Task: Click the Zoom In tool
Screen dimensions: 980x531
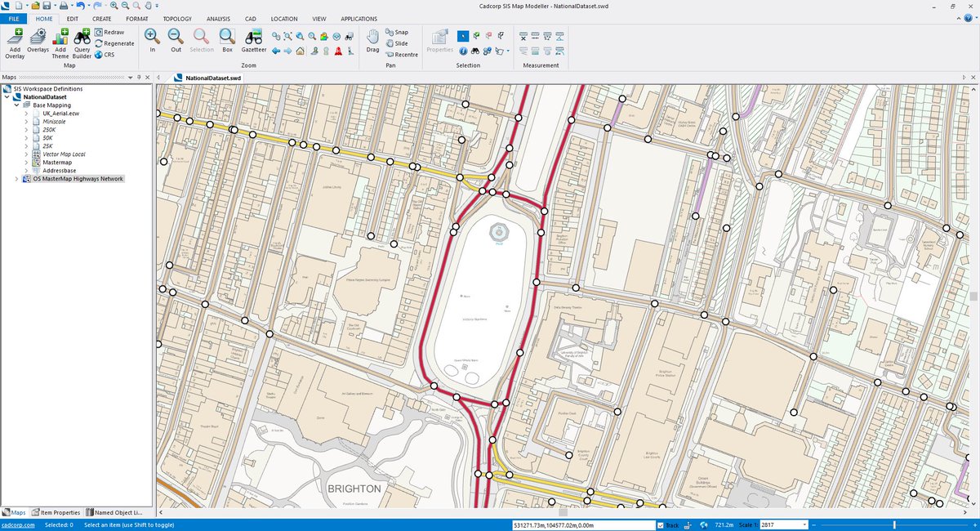Action: (152, 41)
